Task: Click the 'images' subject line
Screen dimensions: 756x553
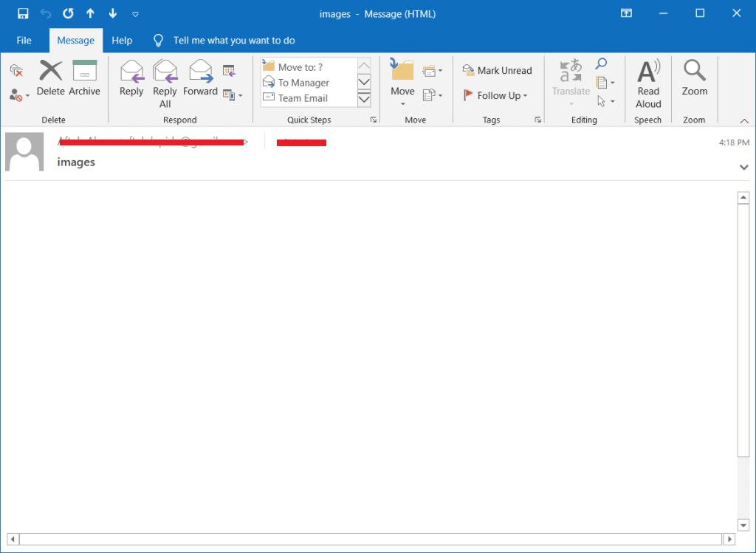Action: click(76, 162)
